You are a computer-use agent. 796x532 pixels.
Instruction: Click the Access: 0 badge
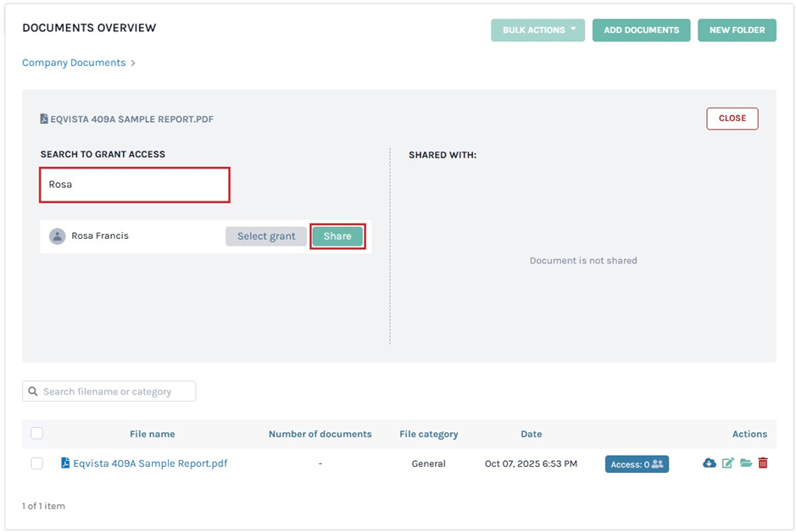pyautogui.click(x=637, y=464)
